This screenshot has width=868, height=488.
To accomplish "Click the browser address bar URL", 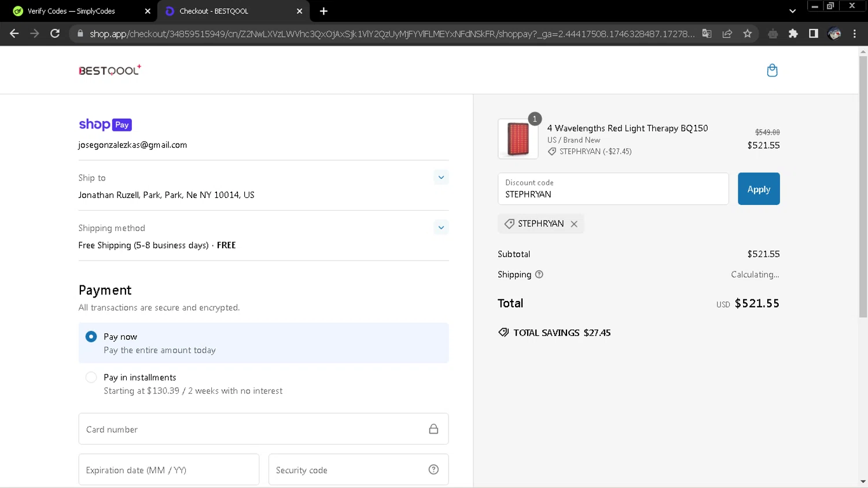I will tap(392, 34).
